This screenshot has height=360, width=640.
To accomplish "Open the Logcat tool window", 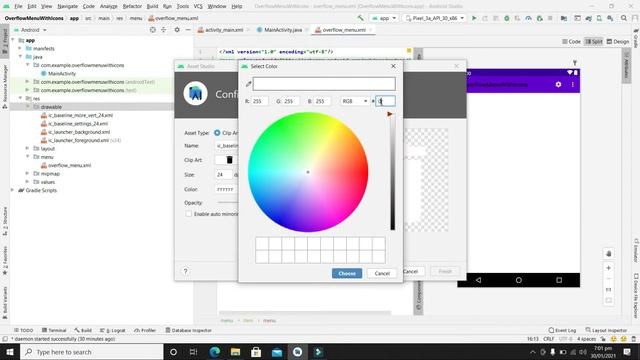I will pos(113,330).
